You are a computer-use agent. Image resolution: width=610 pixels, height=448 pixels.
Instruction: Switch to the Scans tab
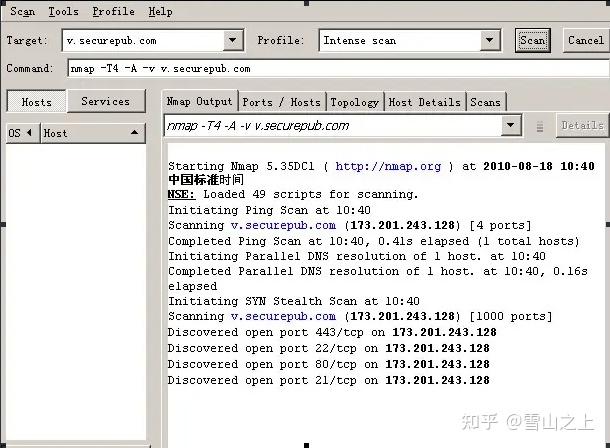(486, 102)
